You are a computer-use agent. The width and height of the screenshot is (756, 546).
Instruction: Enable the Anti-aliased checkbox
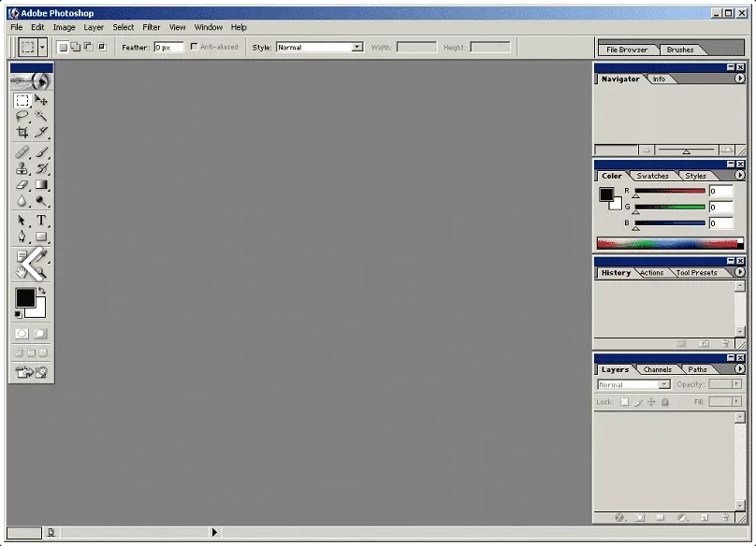coord(194,47)
